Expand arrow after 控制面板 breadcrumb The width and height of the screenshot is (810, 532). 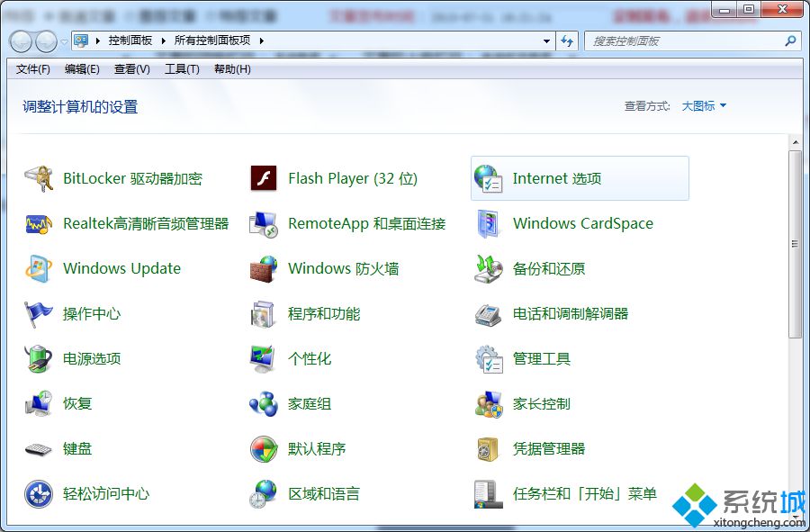coord(163,41)
